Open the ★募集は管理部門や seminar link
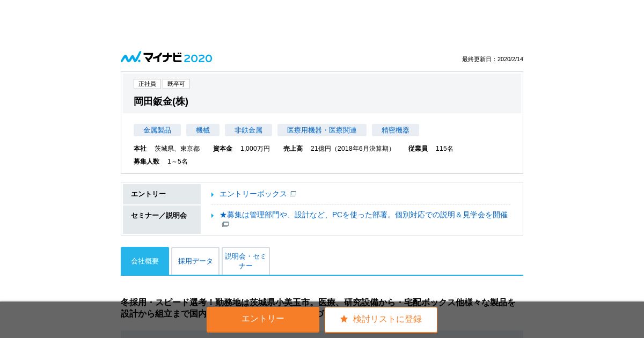644x338 pixels. 363,215
